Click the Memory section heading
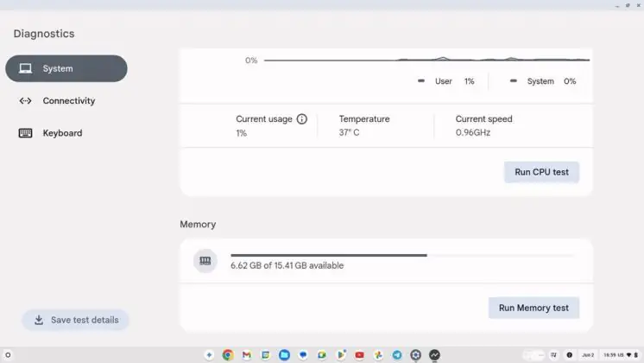The height and width of the screenshot is (363, 644). pyautogui.click(x=198, y=225)
